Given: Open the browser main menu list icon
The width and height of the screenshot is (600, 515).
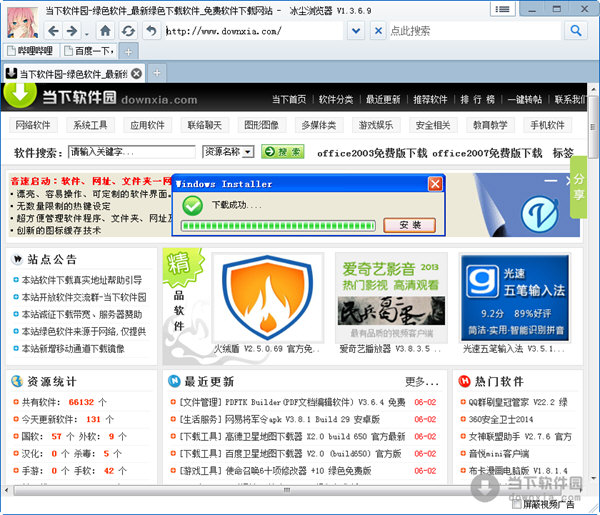Looking at the screenshot, I should (502, 9).
